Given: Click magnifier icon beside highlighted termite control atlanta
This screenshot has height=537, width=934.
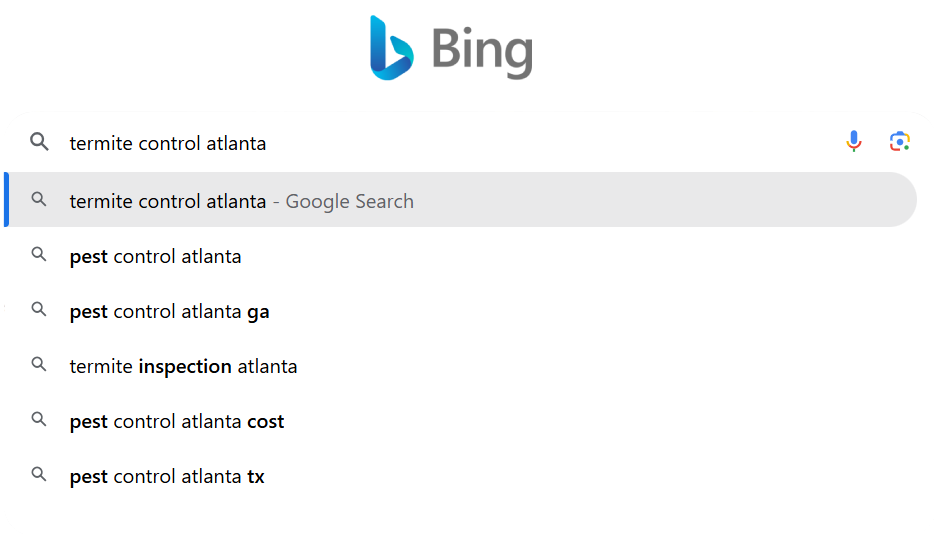Looking at the screenshot, I should point(39,200).
